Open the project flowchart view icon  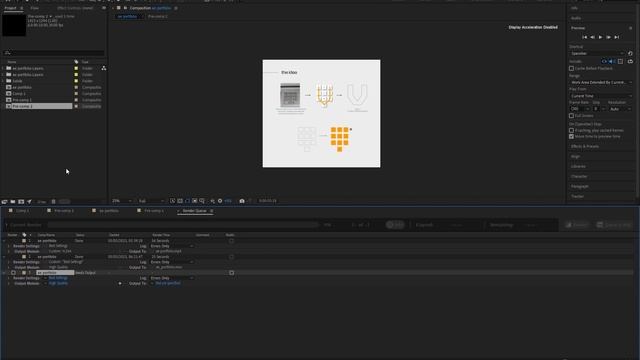pos(104,68)
